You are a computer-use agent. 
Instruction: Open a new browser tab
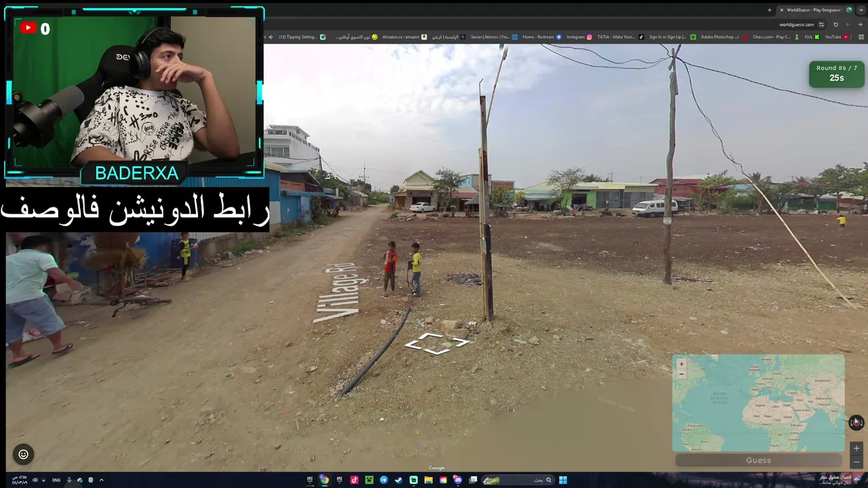click(x=769, y=10)
